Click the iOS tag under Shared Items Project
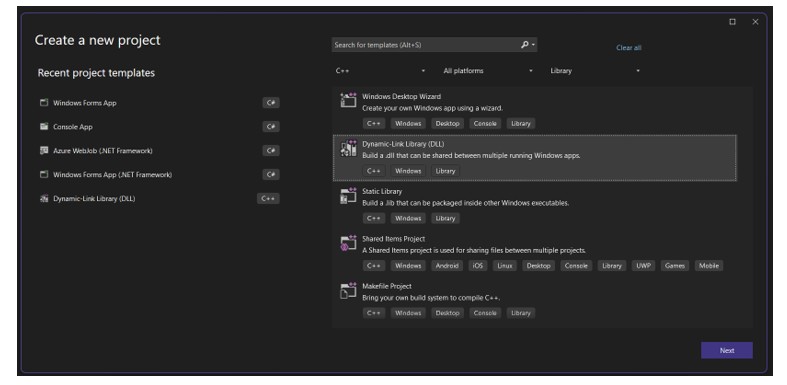Viewport: 787px width, 385px height. tap(477, 266)
